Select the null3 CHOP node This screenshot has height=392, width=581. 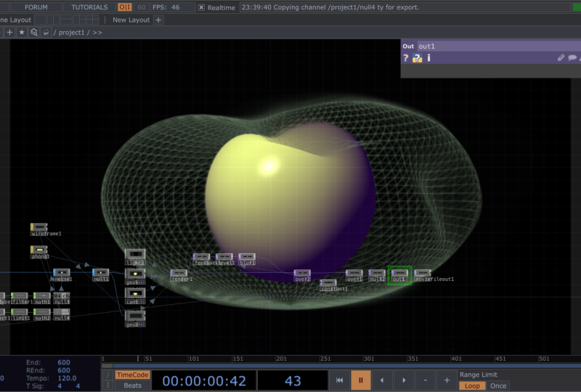(62, 295)
